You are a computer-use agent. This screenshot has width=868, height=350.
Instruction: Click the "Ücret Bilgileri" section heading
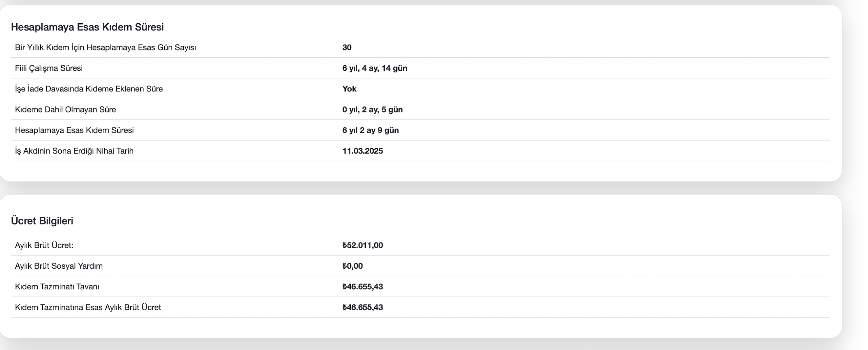pos(42,221)
